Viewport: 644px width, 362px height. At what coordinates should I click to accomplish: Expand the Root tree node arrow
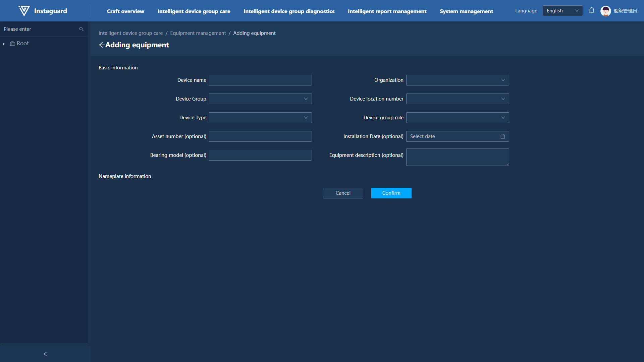[x=4, y=44]
